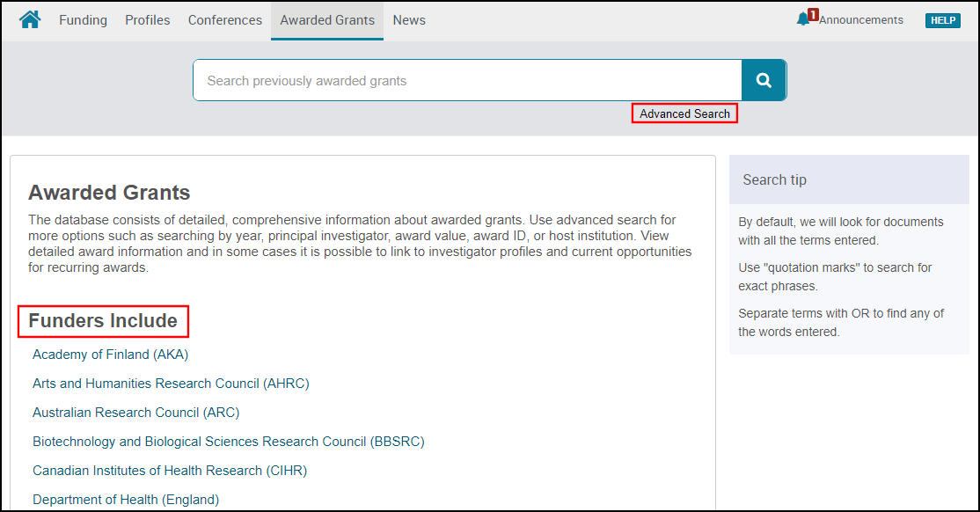980x512 pixels.
Task: Open the Advanced Search link
Action: [684, 113]
